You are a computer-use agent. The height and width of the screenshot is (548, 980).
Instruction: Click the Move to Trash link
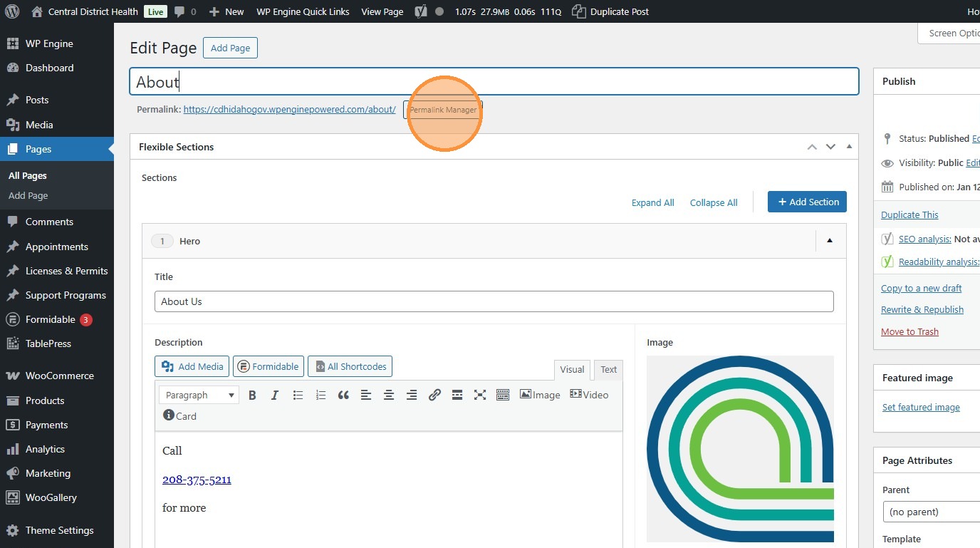pos(909,331)
